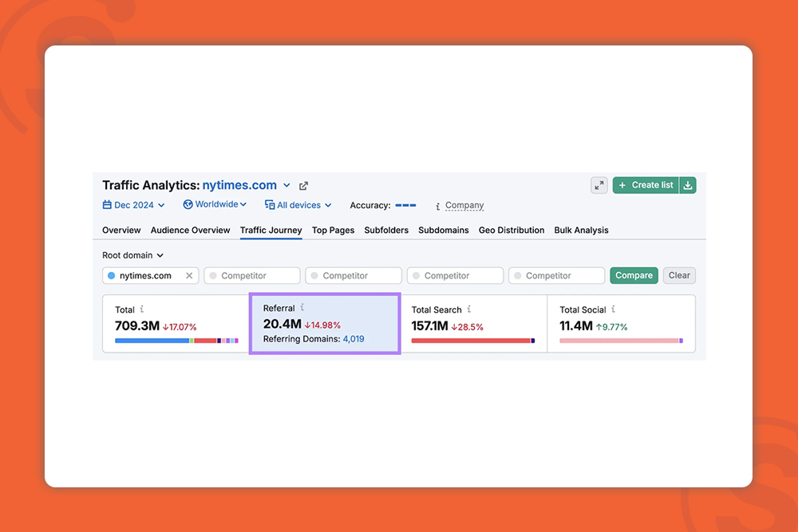Select the Traffic Journey tab
This screenshot has height=532, width=798.
[271, 231]
